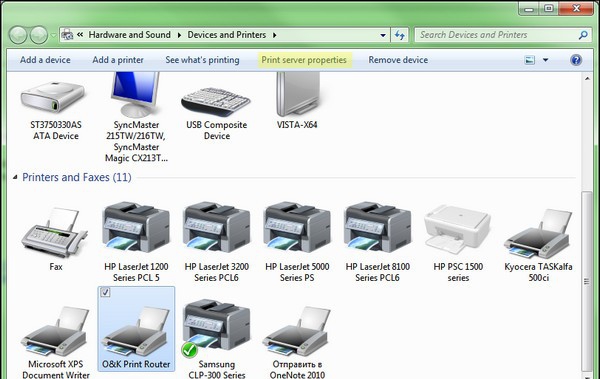The height and width of the screenshot is (379, 600).
Task: Click the Refresh icon beside the address bar
Action: [x=400, y=35]
